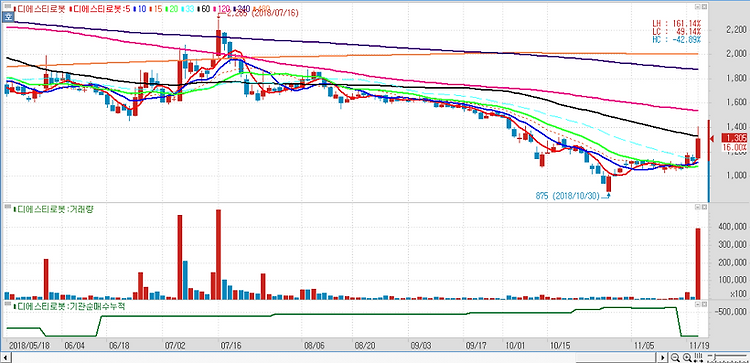Select the blue 10-day MA legend
This screenshot has height=363, width=750.
click(140, 9)
